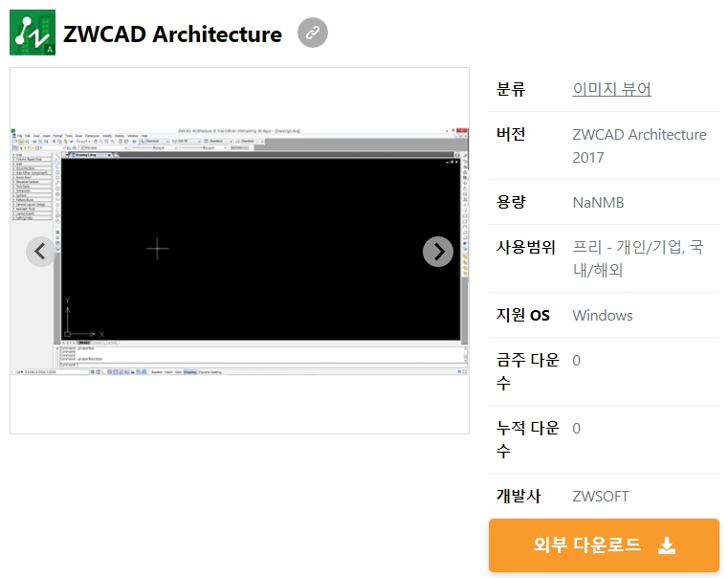Click the 용량 label

[511, 203]
